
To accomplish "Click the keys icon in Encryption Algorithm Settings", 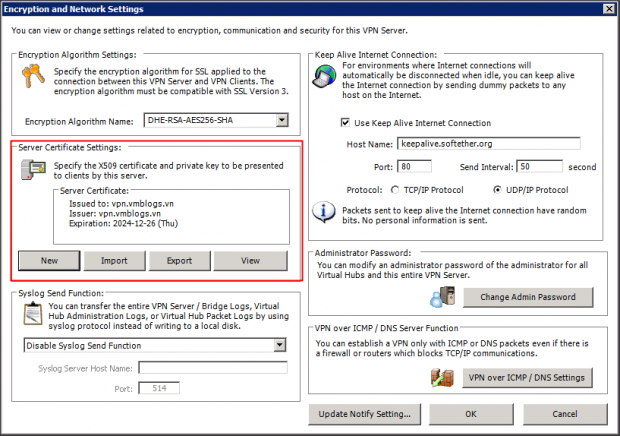I will click(33, 76).
